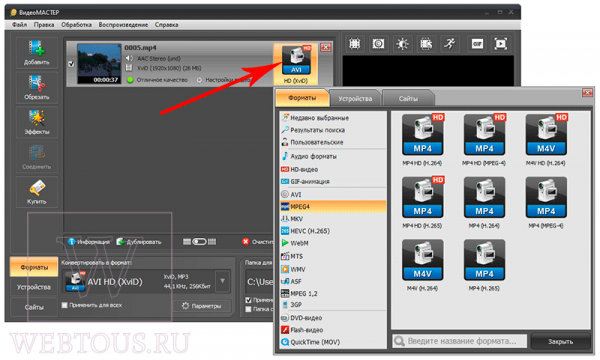Focus the format name search field
The image size is (600, 360).
point(460,341)
